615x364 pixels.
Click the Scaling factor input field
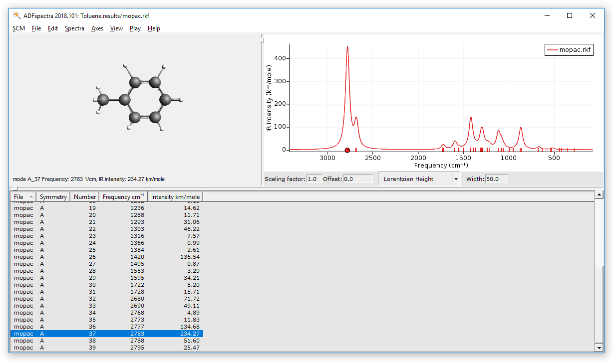point(314,179)
